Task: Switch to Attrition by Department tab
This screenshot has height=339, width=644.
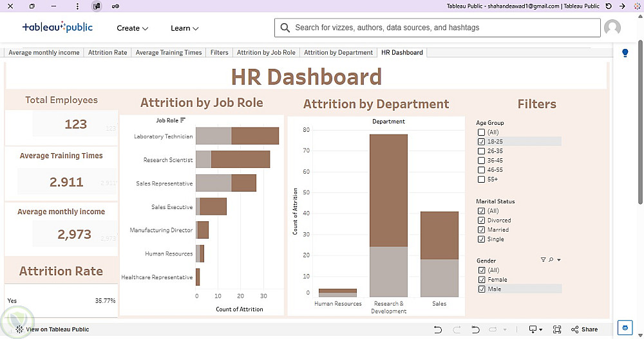Action: click(x=339, y=53)
